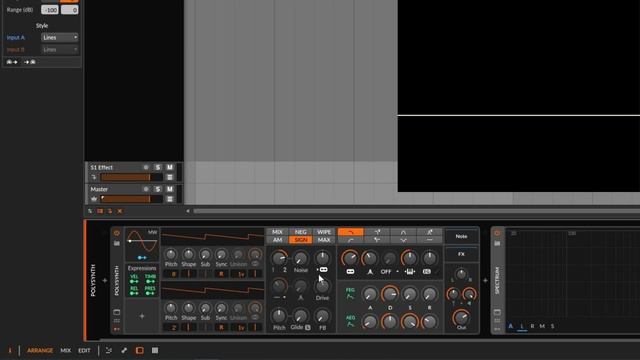Click the Drive knob
This screenshot has height=360, width=640.
pyautogui.click(x=322, y=286)
